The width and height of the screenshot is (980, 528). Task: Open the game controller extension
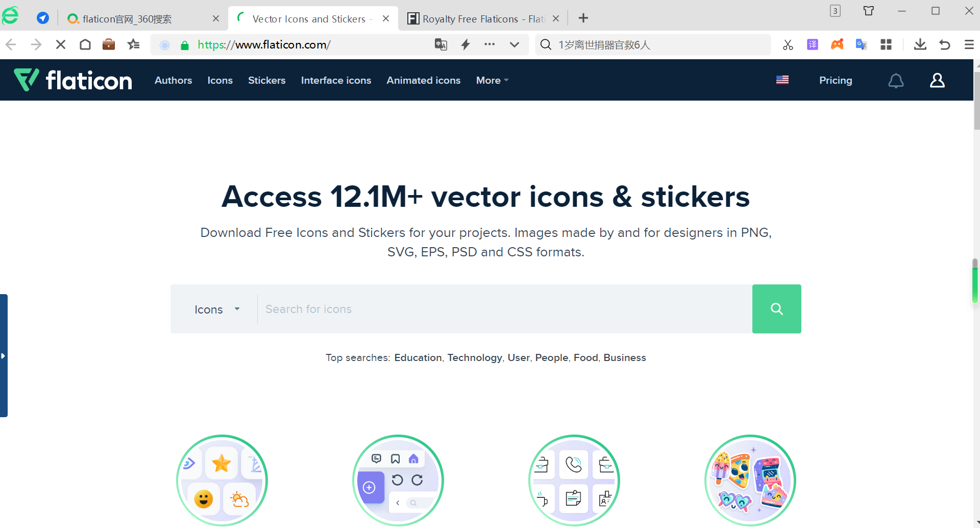[x=837, y=44]
